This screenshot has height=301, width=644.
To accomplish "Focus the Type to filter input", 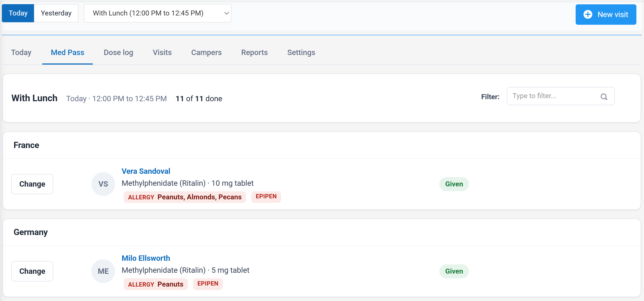I will [x=560, y=96].
